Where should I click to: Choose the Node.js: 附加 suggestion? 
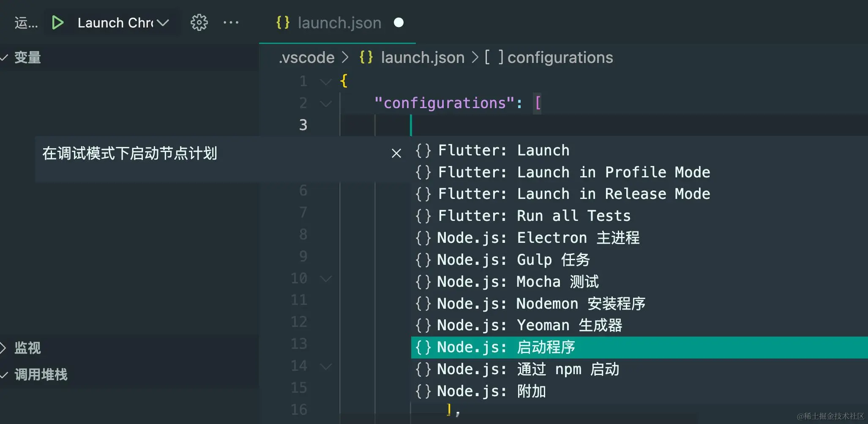[x=639, y=391]
